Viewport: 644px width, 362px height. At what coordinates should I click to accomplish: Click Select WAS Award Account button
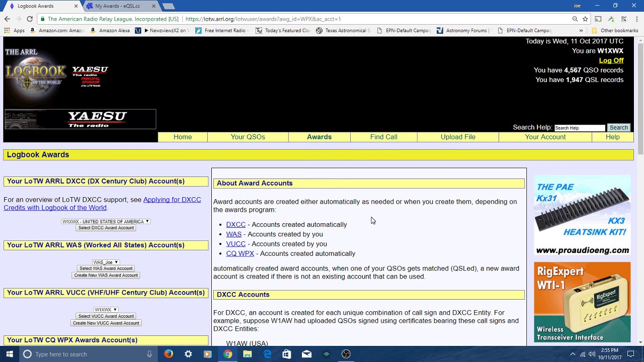tap(106, 268)
